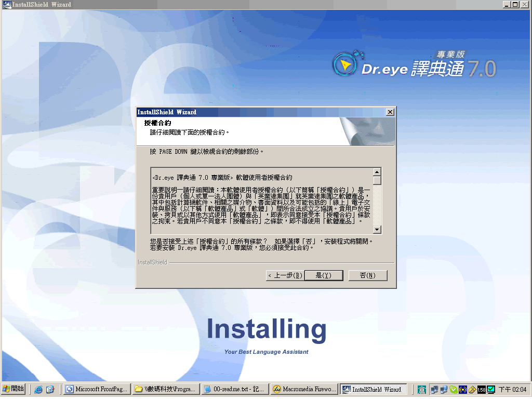Switch to the Macromedia Fireworks taskbar button

(304, 389)
